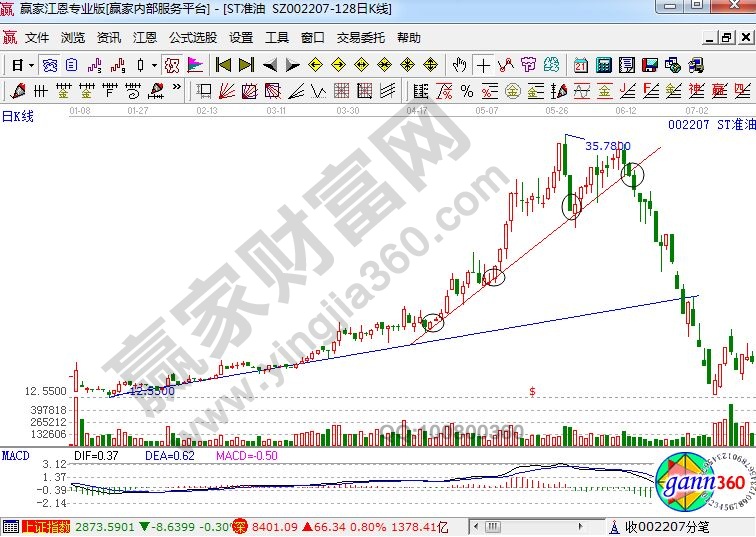Open the 交易委托 menu
This screenshot has height=537, width=756.
coord(361,38)
